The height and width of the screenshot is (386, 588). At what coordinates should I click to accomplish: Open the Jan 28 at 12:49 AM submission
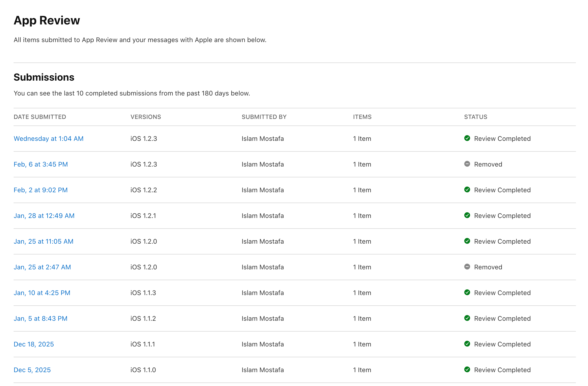(44, 216)
